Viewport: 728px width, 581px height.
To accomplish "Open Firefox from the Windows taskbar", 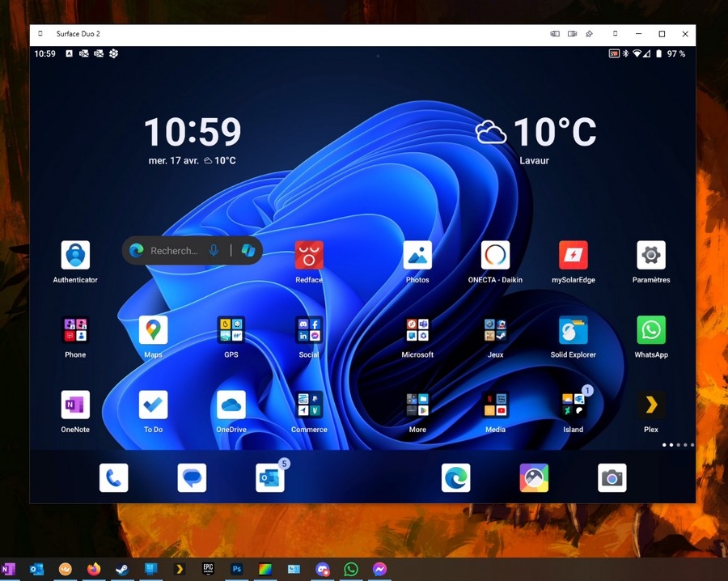I will click(94, 570).
